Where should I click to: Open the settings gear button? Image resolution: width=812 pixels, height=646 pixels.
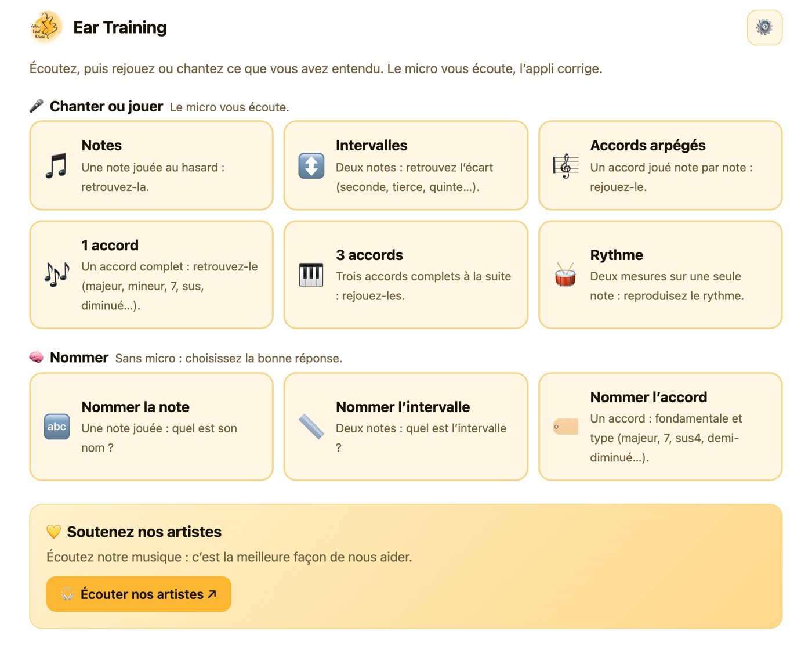764,27
